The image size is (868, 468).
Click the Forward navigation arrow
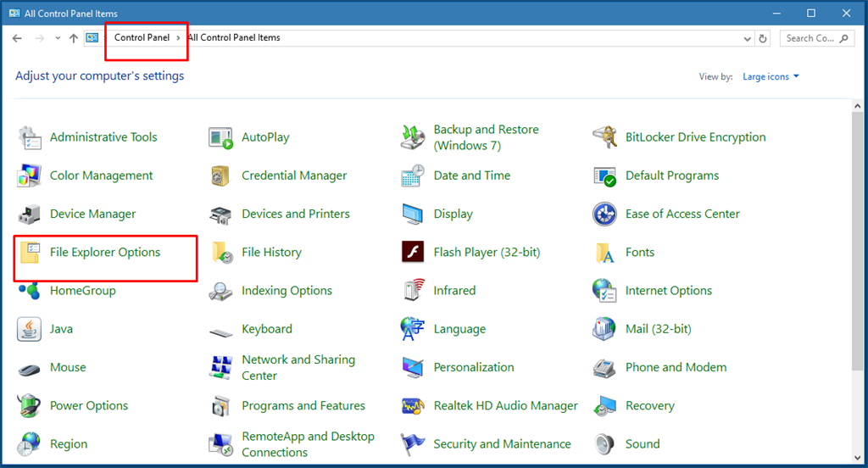[39, 38]
